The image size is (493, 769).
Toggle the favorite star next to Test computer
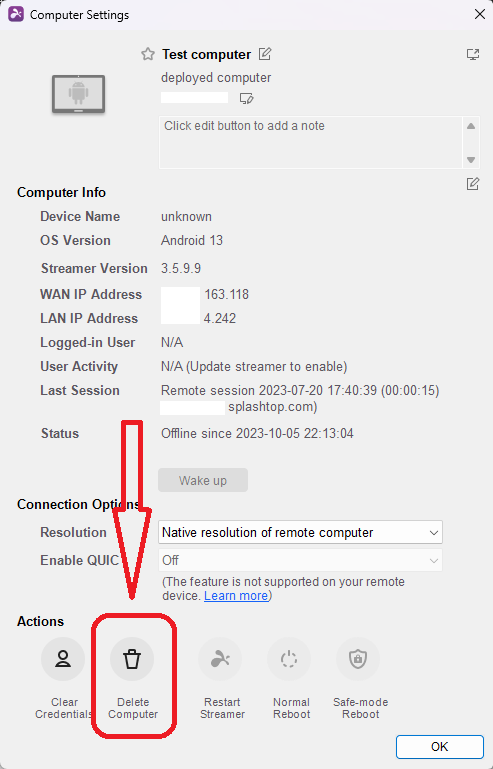click(x=148, y=54)
